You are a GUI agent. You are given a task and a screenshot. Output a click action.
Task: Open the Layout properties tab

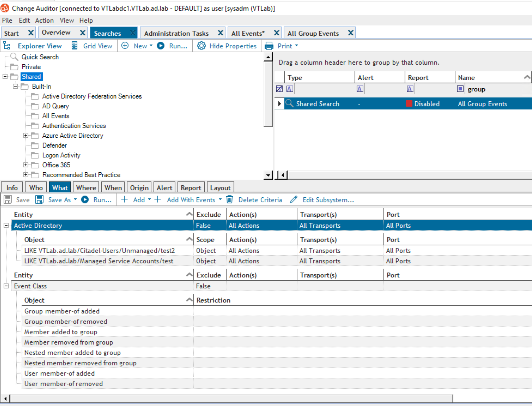click(x=220, y=188)
